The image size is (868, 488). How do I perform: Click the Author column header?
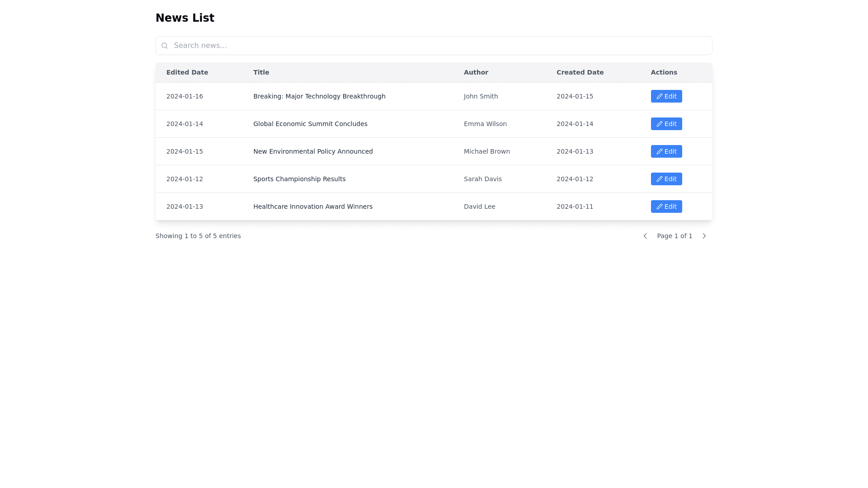click(x=476, y=72)
